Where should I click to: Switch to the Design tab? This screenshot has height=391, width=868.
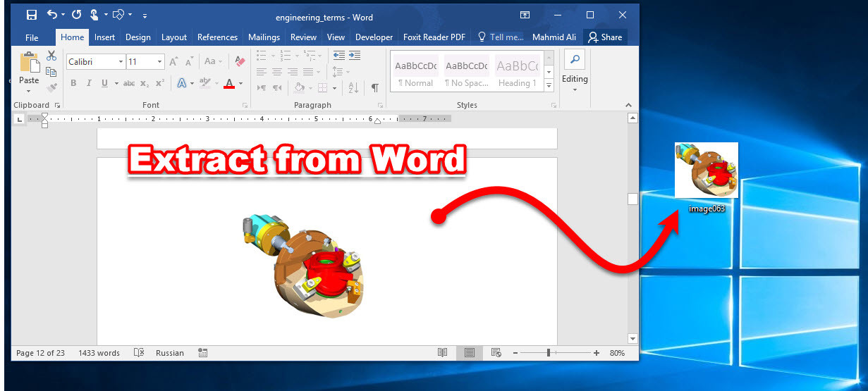pyautogui.click(x=138, y=37)
